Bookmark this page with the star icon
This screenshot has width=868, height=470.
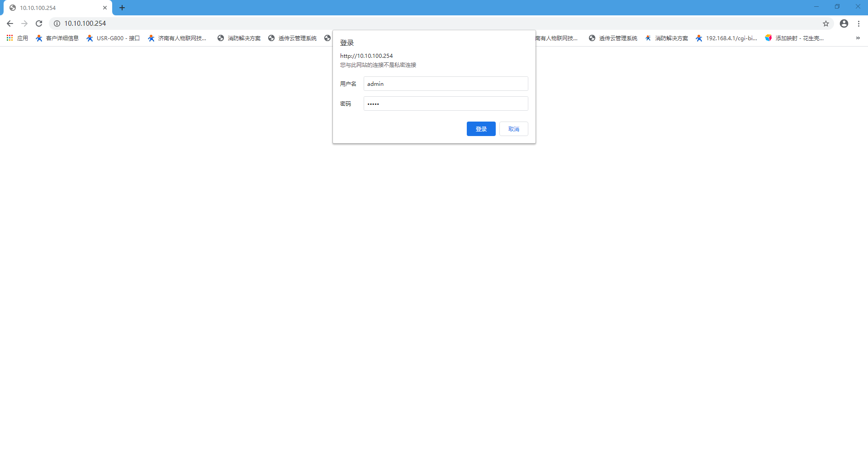click(825, 23)
